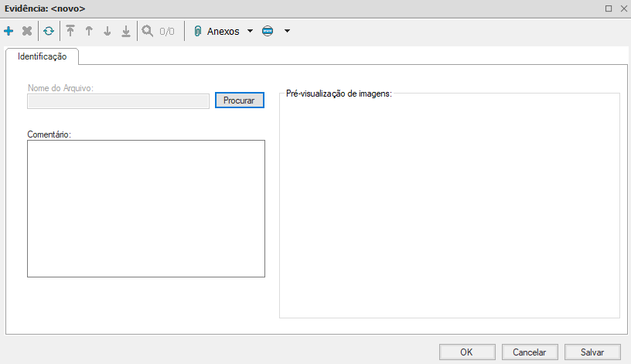Viewport: 631px width, 364px height.
Task: Click the down arrow Next icon
Action: click(107, 32)
